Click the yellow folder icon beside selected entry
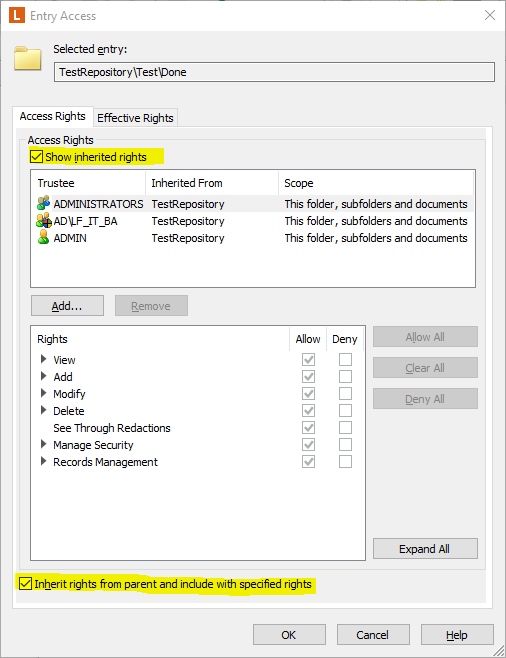The height and width of the screenshot is (658, 506). click(x=27, y=58)
